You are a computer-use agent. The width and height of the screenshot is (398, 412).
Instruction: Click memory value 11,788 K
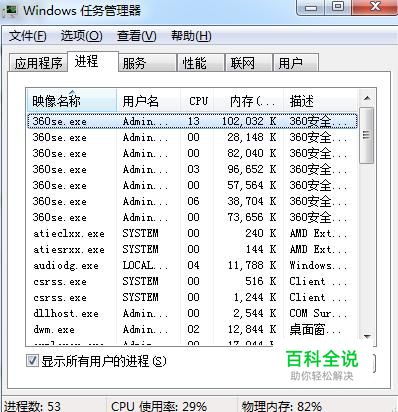pyautogui.click(x=252, y=265)
